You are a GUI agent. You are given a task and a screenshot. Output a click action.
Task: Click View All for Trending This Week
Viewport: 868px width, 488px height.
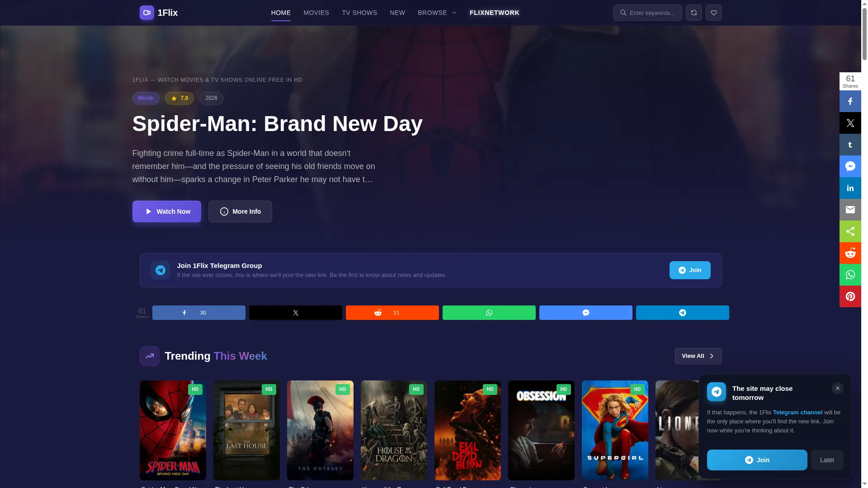click(698, 356)
